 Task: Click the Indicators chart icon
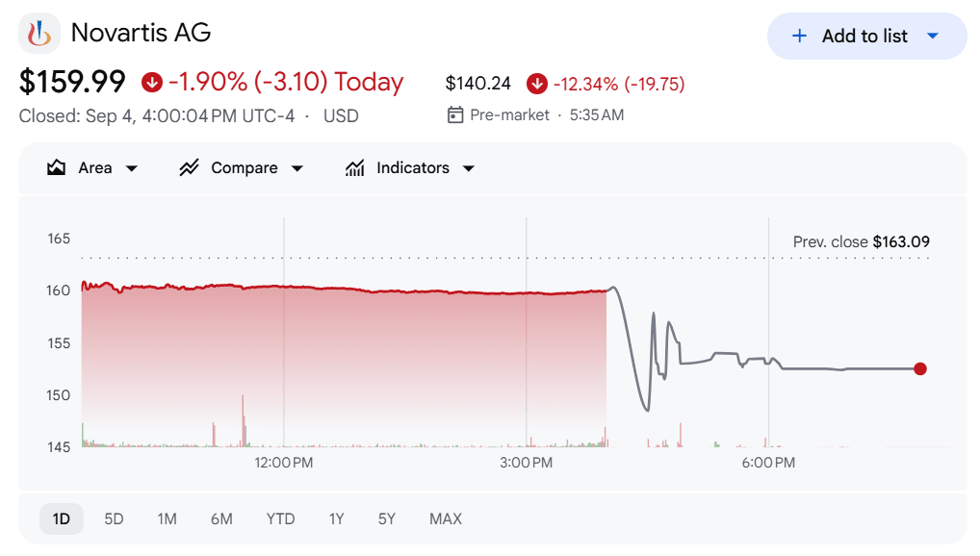354,167
